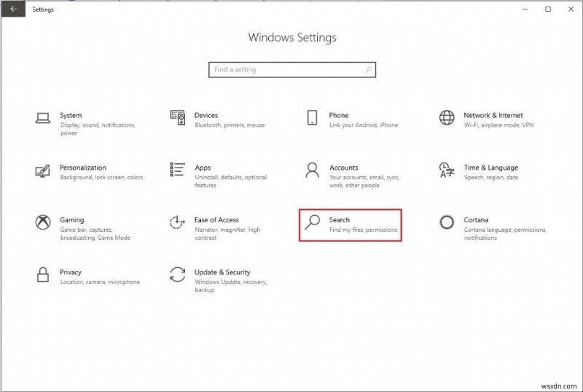Click 'Wi-Fi, airplane mode, VPN' text
This screenshot has height=392, width=583.
click(x=498, y=125)
